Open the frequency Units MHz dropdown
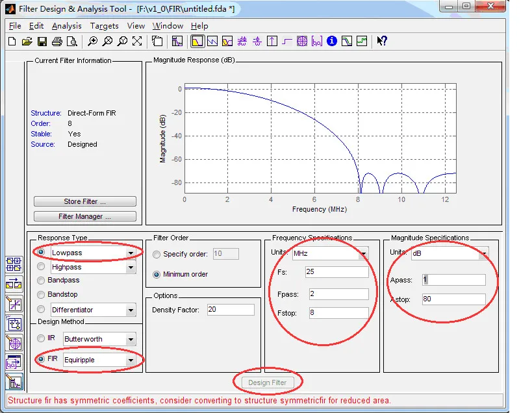The width and height of the screenshot is (532, 413). pyautogui.click(x=363, y=253)
